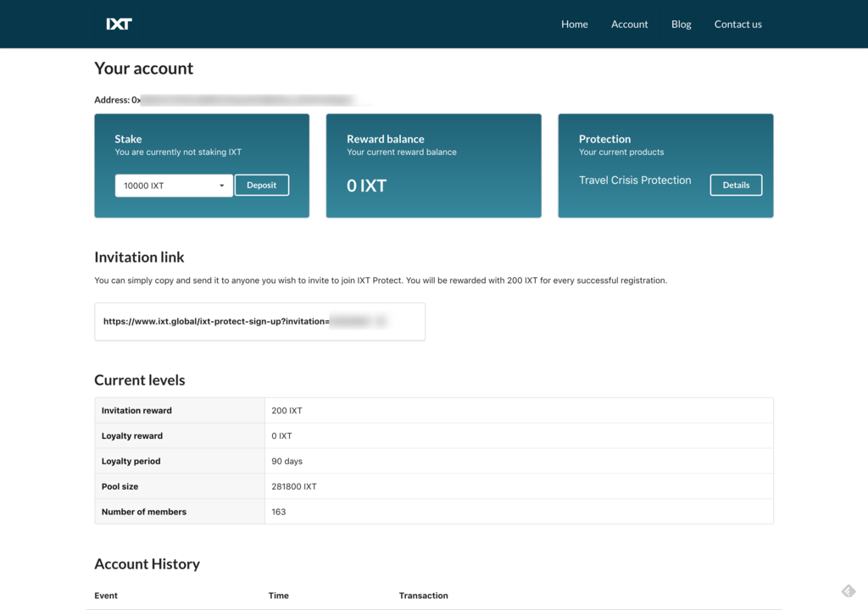Click the 'Reward balance' card title
Viewport: 868px width, 610px height.
(x=386, y=139)
